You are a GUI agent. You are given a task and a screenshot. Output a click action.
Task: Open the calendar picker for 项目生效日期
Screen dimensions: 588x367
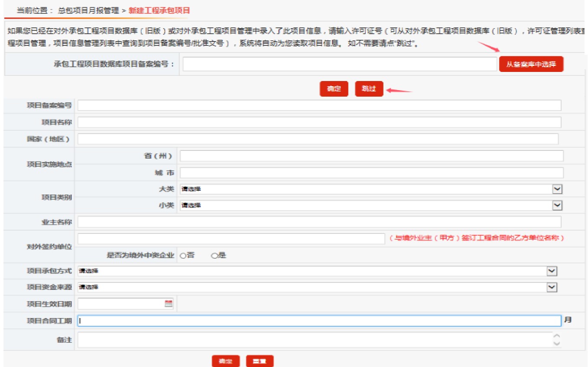point(169,304)
